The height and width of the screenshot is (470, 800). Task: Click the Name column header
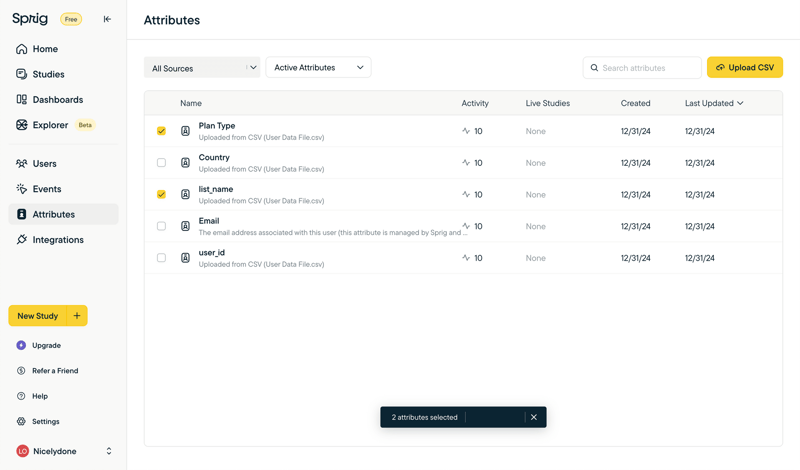191,103
